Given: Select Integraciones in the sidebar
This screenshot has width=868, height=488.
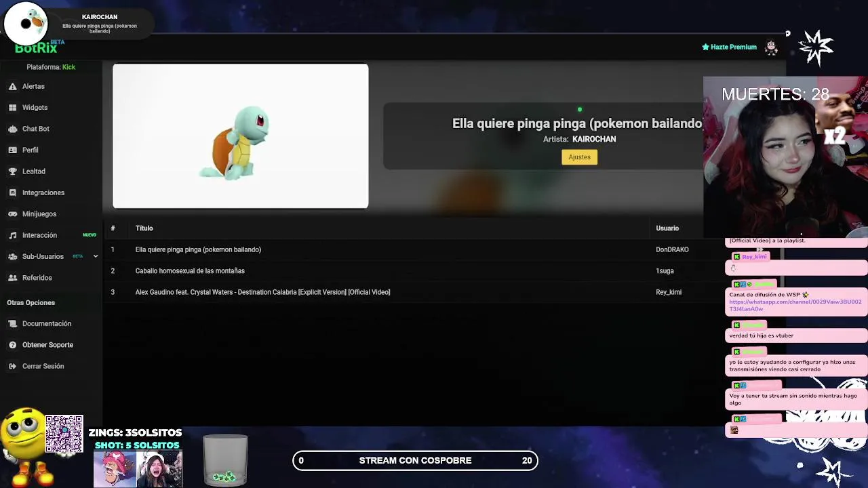Looking at the screenshot, I should (x=43, y=192).
